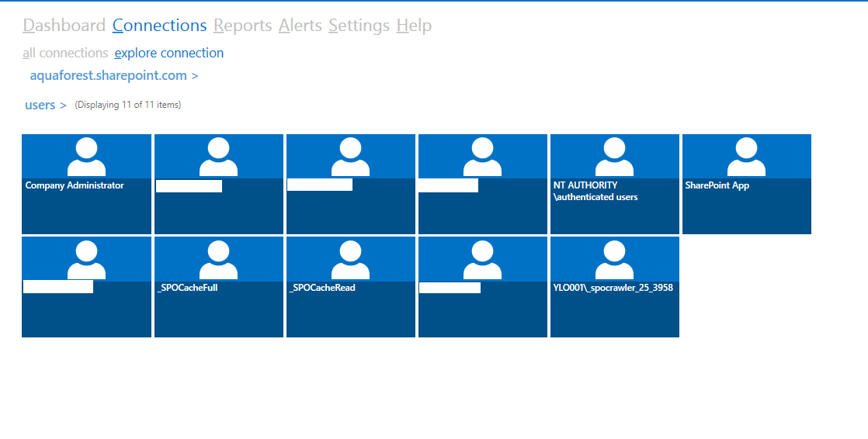Expand the users breadcrumb dropdown
The height and width of the screenshot is (439, 868).
(x=46, y=105)
